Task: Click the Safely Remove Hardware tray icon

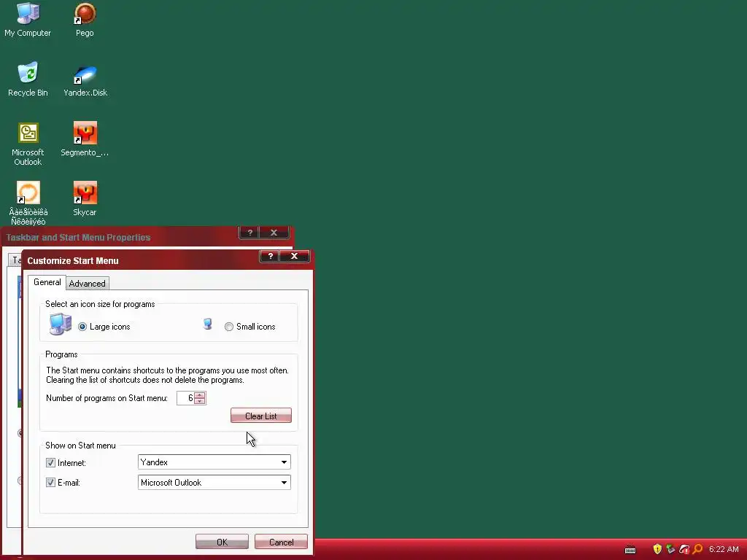Action: [x=670, y=549]
